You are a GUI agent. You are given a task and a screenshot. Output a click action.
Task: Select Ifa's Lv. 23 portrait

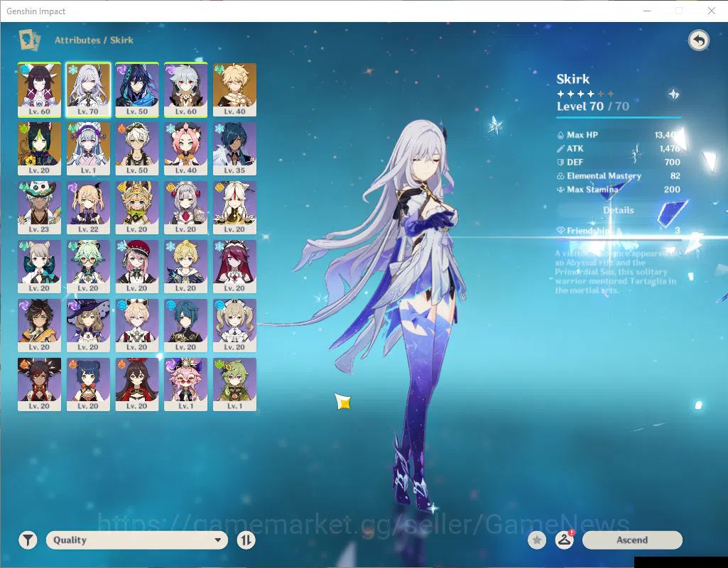click(40, 207)
